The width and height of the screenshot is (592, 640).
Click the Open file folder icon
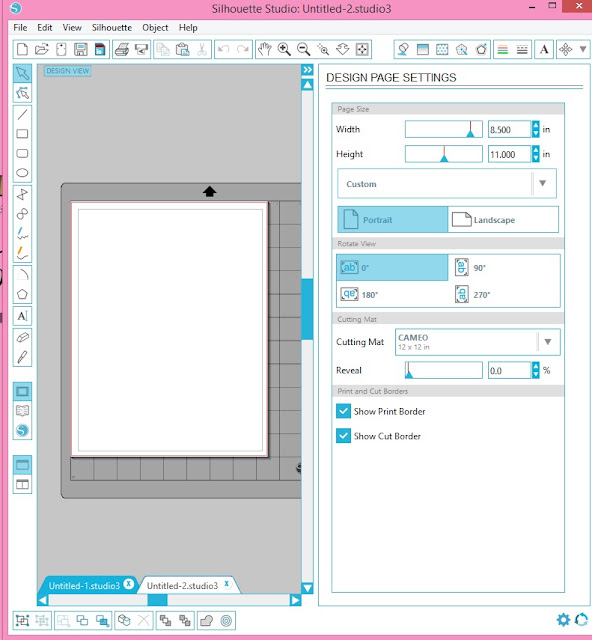point(42,49)
